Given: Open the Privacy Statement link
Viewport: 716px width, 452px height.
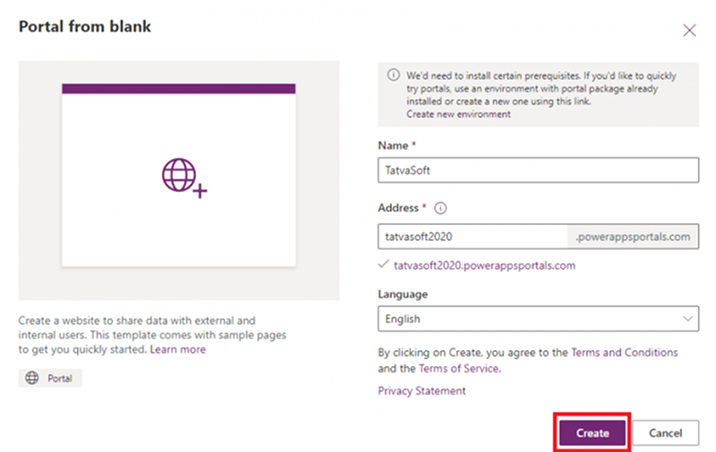Looking at the screenshot, I should click(421, 391).
